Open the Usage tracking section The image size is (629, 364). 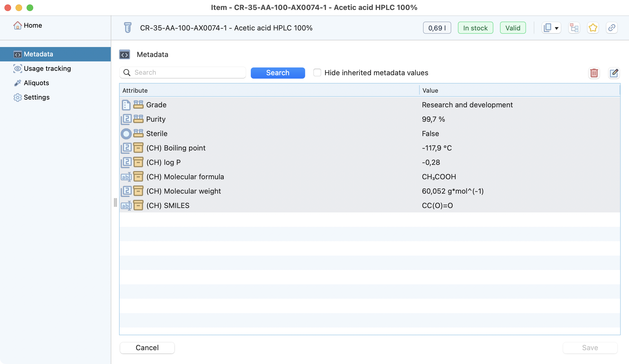coord(47,69)
